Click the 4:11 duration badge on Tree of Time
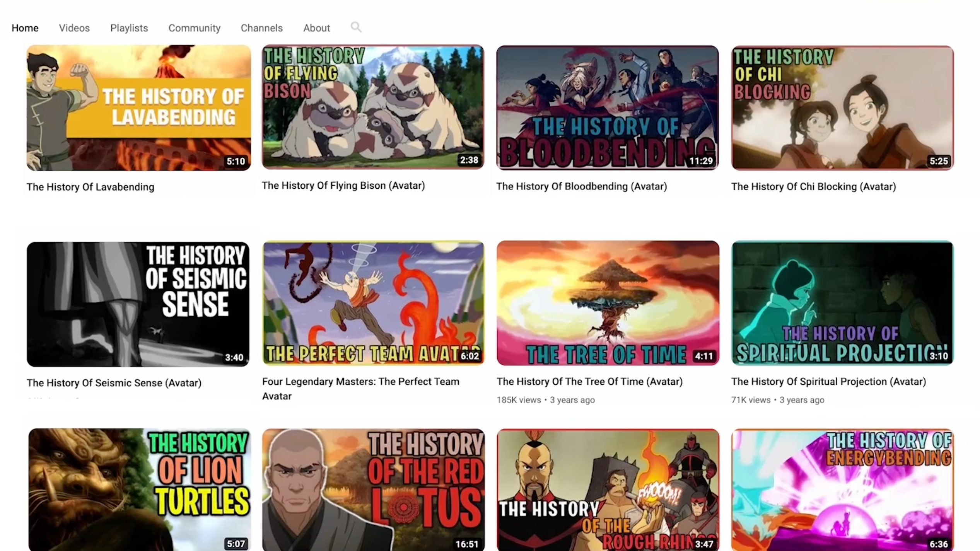The width and height of the screenshot is (980, 551). (x=704, y=356)
